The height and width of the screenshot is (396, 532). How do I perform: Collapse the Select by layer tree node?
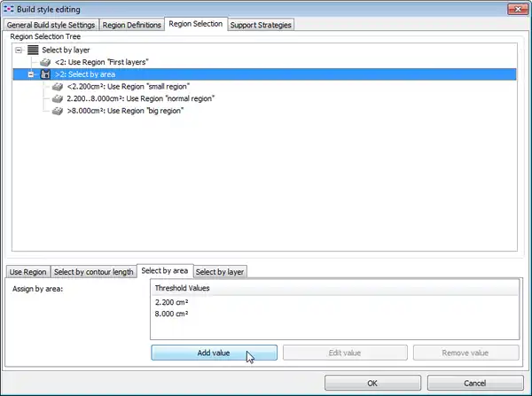click(20, 50)
